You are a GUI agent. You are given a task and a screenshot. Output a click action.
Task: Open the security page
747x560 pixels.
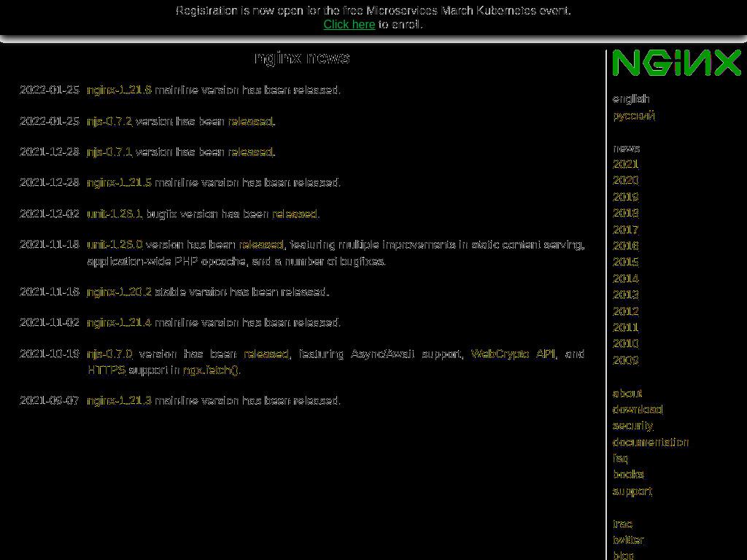[632, 426]
